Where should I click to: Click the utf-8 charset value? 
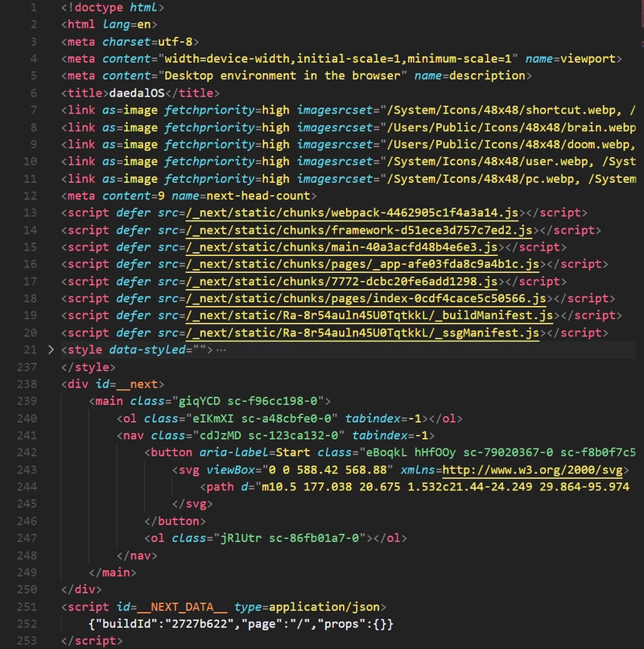coord(175,42)
